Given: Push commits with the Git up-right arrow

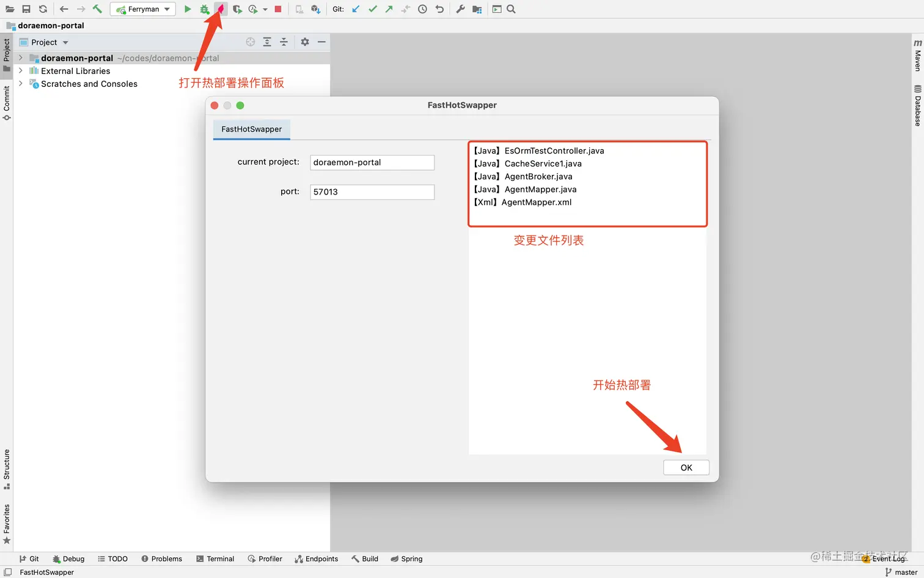Looking at the screenshot, I should point(389,9).
